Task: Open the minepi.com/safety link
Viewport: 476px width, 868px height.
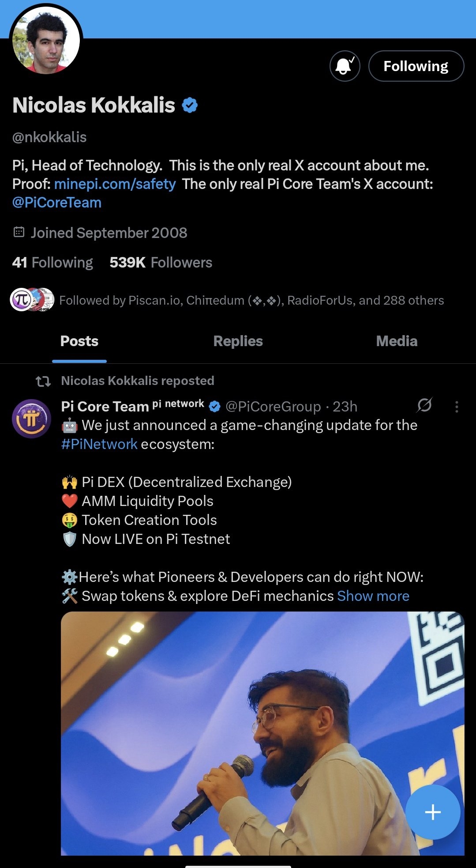Action: coord(115,184)
